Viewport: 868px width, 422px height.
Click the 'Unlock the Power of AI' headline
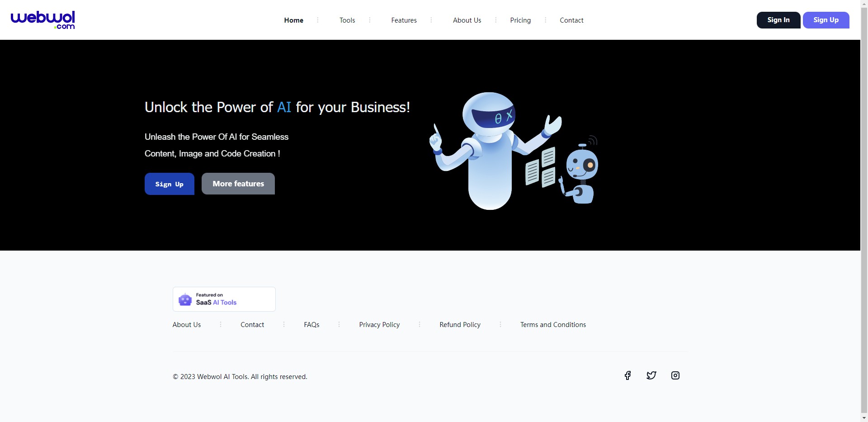(277, 107)
